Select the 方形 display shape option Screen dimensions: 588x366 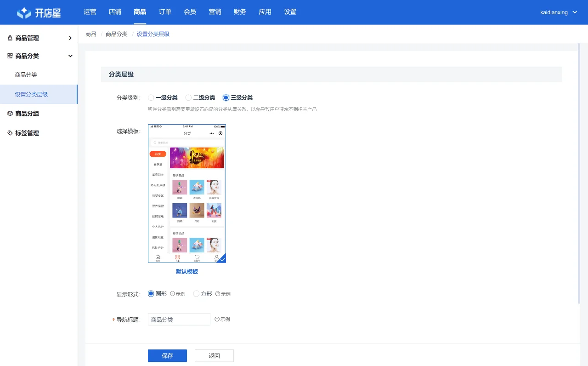[196, 293]
